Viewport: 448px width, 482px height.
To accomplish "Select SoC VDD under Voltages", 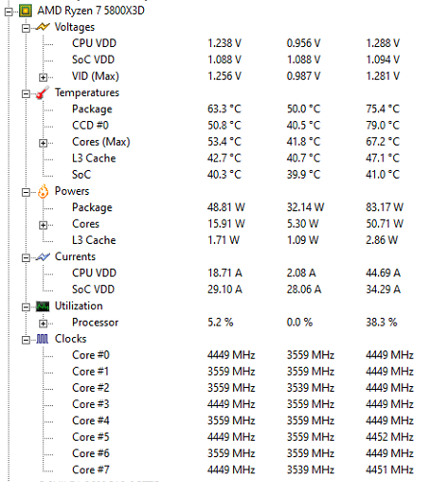I will 93,60.
